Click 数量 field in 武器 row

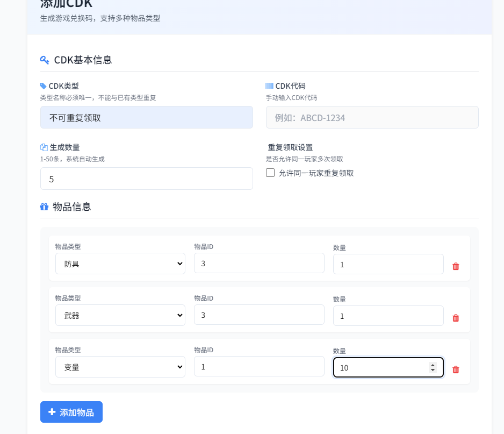388,316
